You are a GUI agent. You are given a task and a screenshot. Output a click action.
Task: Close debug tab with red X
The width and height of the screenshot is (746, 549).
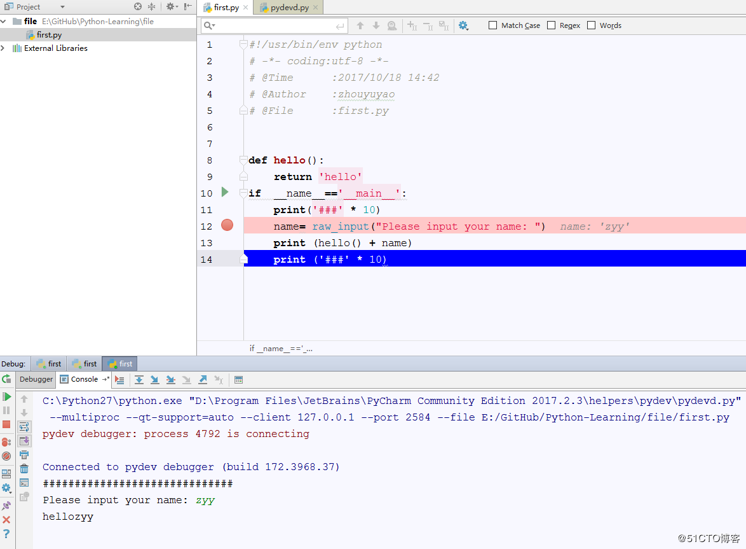pos(7,520)
